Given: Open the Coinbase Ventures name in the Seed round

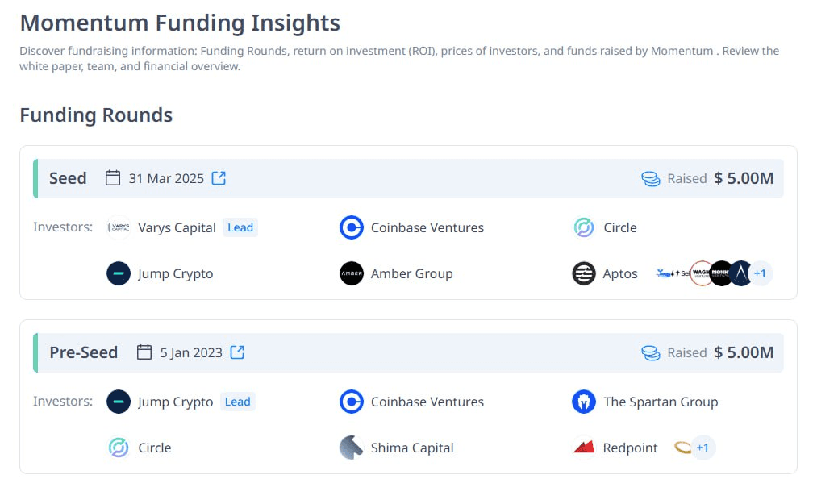Looking at the screenshot, I should 427,227.
